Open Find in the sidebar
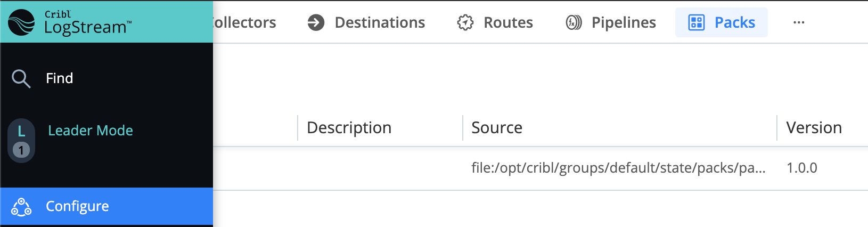Viewport: 868px width, 227px height. (x=107, y=78)
